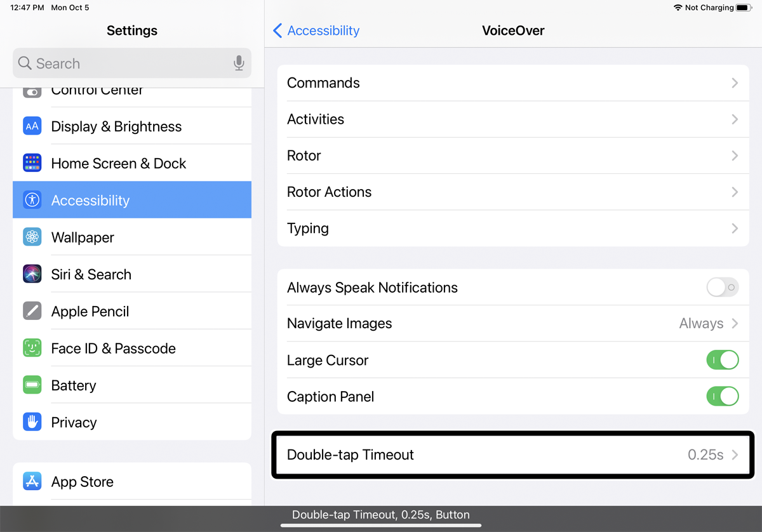The width and height of the screenshot is (762, 532).
Task: Tap the Control Center toggle icon
Action: 32,92
